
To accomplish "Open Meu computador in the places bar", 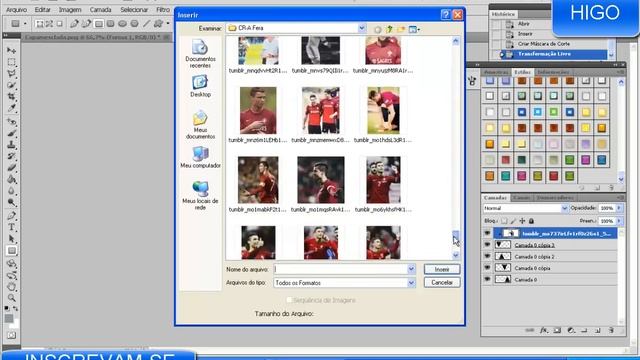I will pyautogui.click(x=200, y=158).
